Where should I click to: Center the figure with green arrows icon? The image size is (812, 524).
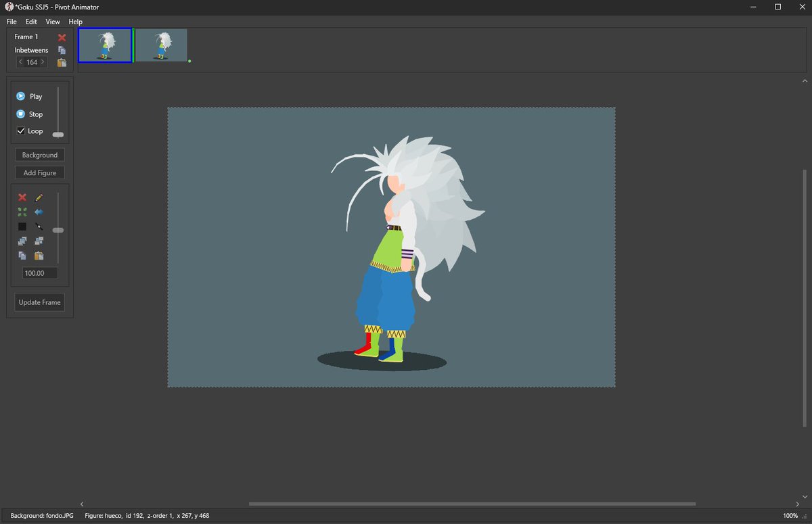click(x=22, y=212)
